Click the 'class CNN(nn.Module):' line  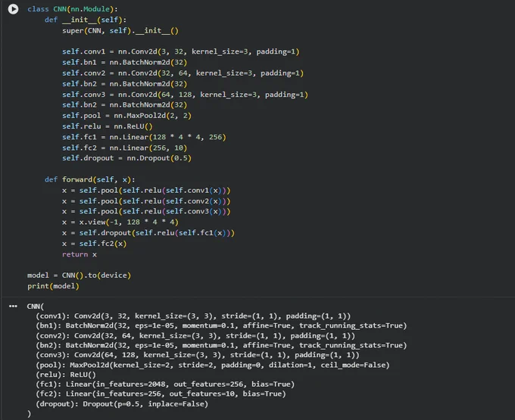tap(73, 9)
